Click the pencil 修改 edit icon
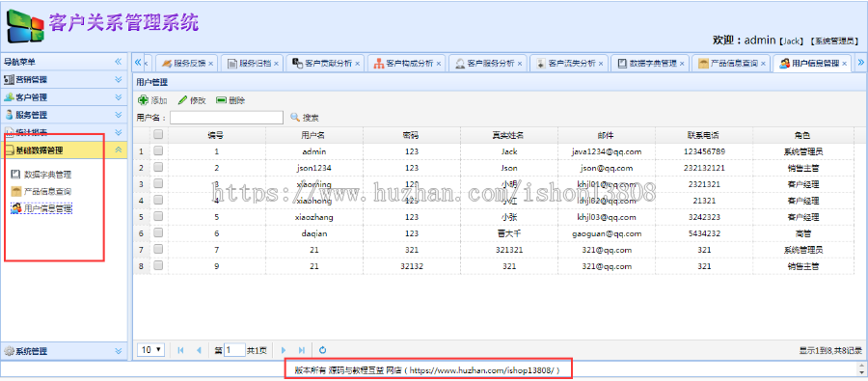The image size is (868, 381). [x=182, y=100]
